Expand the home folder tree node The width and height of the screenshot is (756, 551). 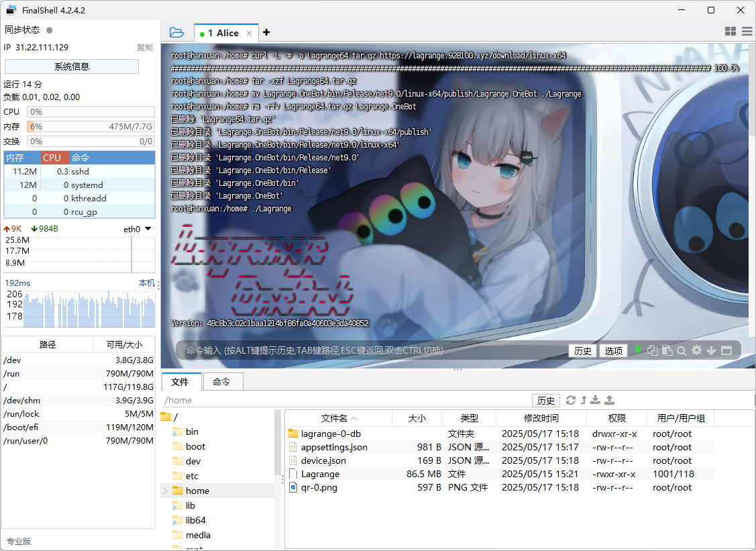coord(166,491)
